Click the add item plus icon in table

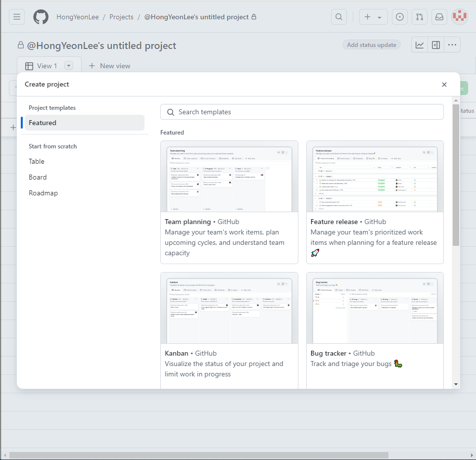point(13,128)
